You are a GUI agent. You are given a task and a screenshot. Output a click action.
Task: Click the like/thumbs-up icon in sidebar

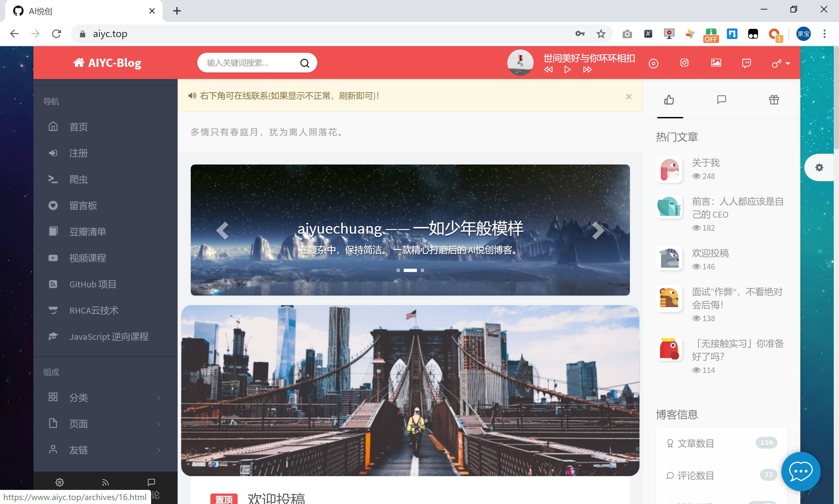click(670, 100)
